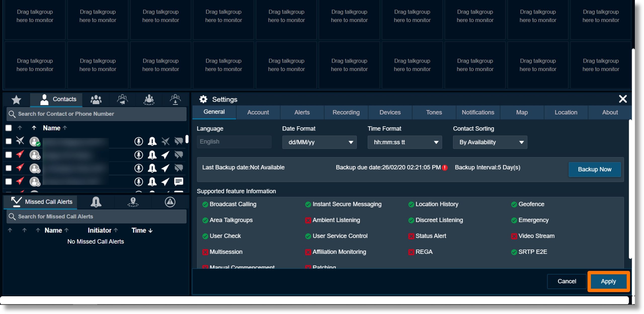This screenshot has height=314, width=644.
Task: Tick the checkbox of the second contact row
Action: click(9, 155)
